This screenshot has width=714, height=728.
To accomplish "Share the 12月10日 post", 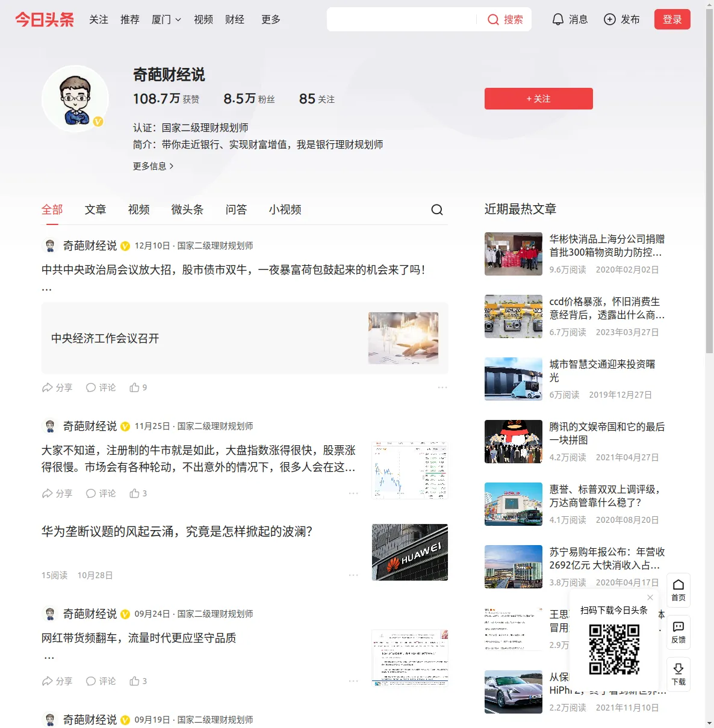I will pos(57,387).
